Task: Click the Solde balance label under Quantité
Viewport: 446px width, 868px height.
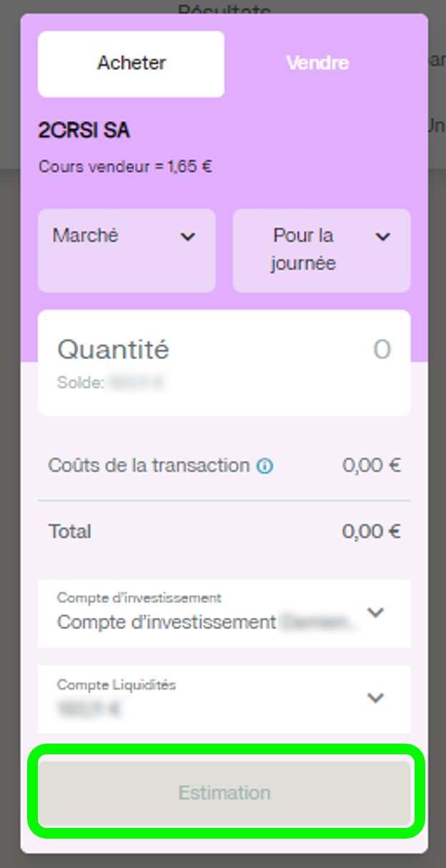Action: click(x=80, y=383)
